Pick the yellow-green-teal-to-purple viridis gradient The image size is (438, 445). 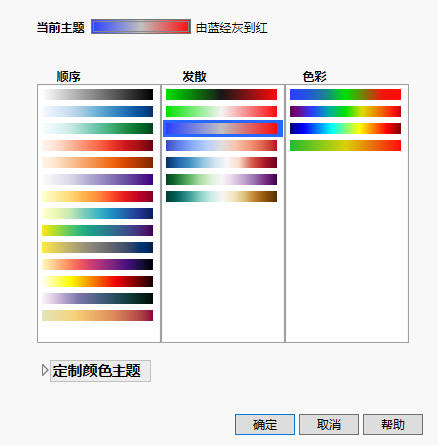[98, 230]
